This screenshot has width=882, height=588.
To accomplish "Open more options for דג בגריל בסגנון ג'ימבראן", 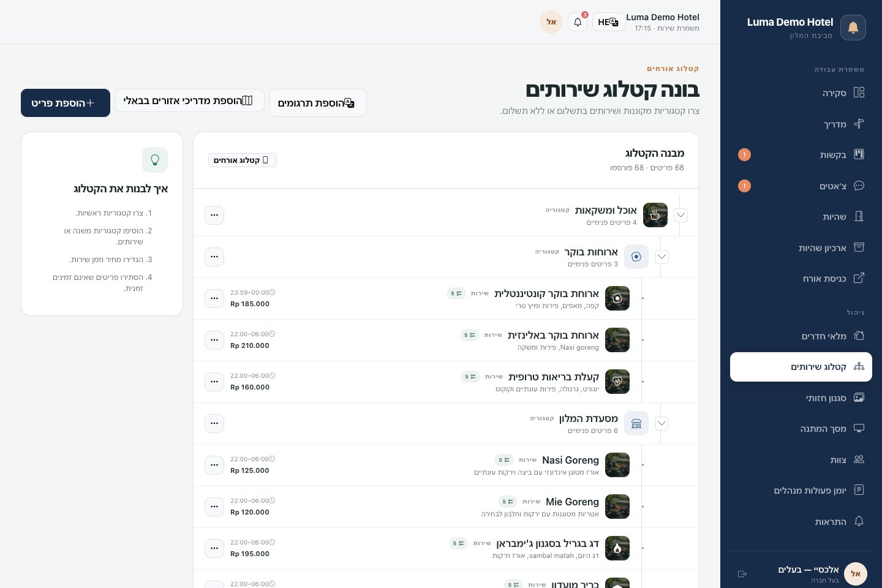I will [x=214, y=548].
